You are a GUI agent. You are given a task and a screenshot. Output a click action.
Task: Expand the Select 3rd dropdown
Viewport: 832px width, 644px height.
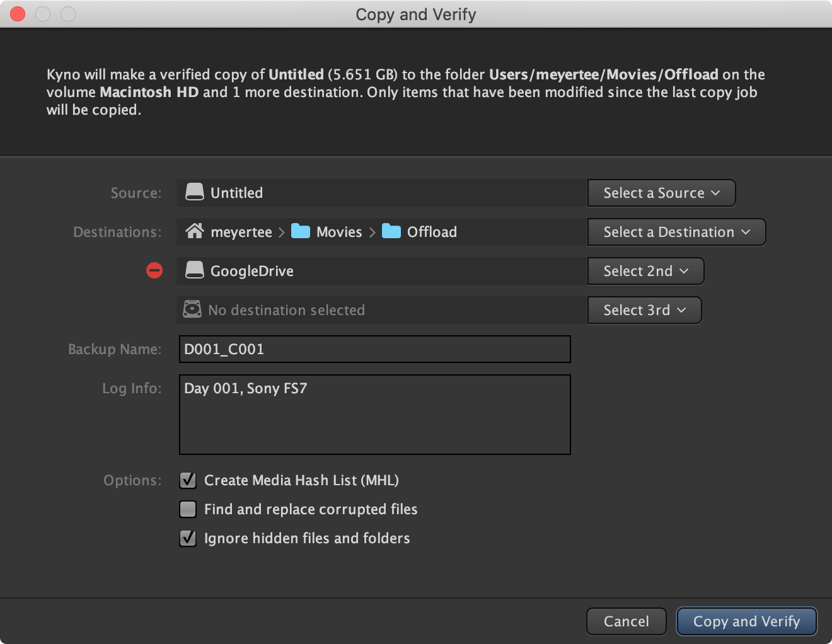645,310
